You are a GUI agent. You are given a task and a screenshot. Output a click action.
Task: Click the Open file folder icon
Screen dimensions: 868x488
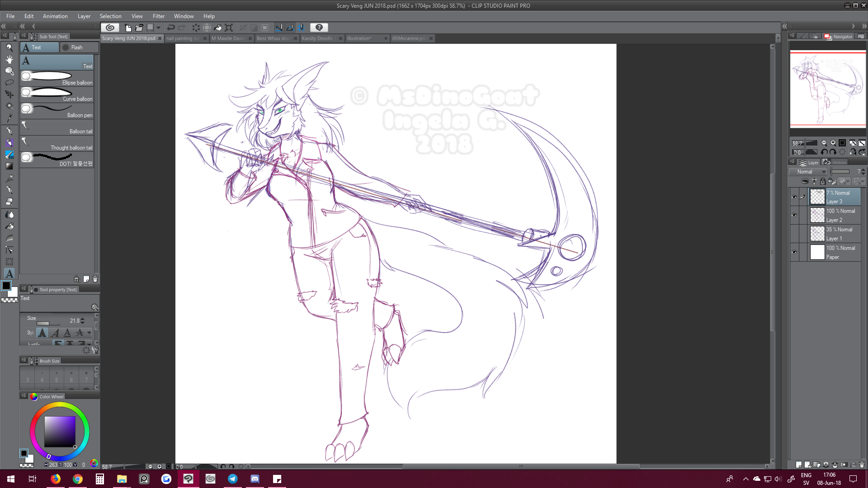coord(139,28)
